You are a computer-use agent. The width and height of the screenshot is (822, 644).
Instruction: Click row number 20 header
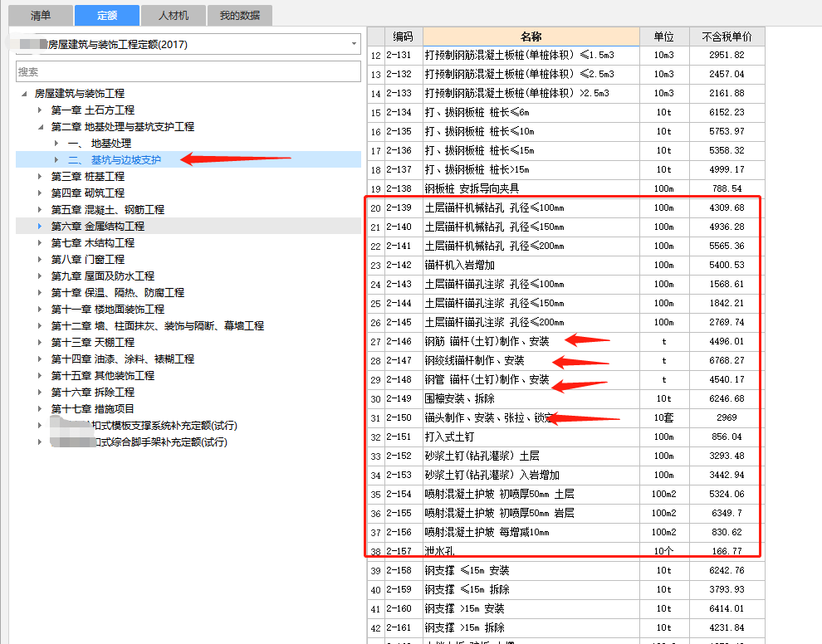pyautogui.click(x=376, y=208)
